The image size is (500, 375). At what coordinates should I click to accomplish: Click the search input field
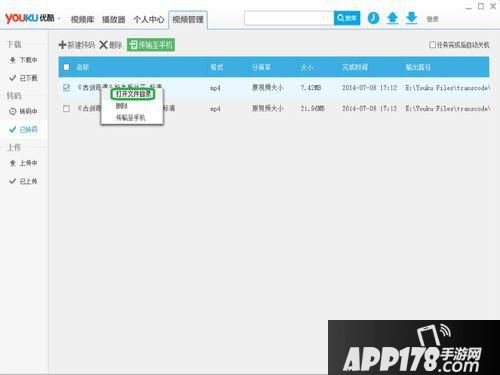[289, 18]
